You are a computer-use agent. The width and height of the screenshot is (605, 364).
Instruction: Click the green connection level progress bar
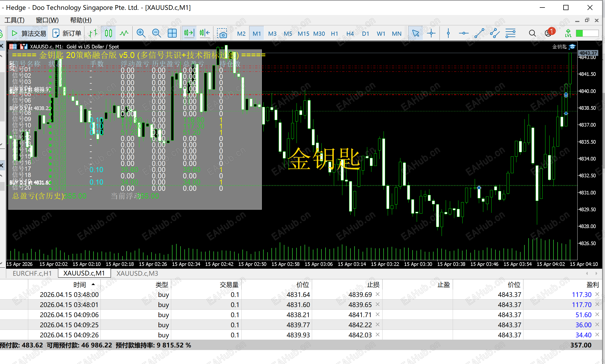587,33
